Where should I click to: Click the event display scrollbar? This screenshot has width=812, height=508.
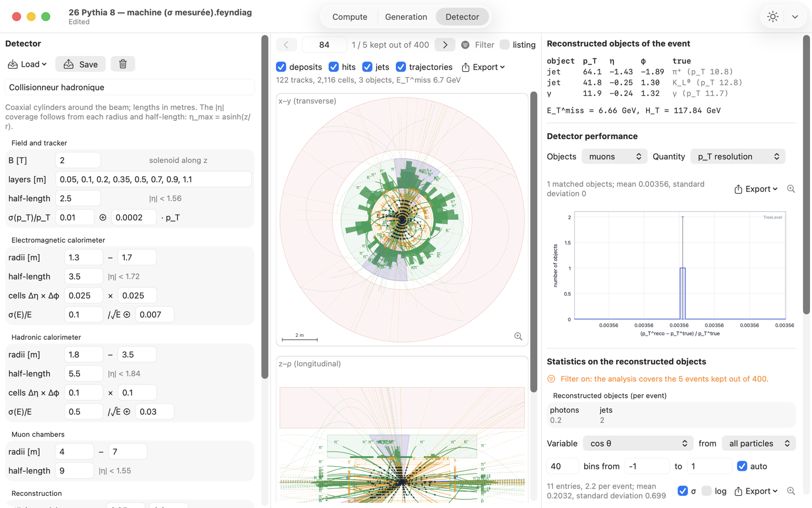[533, 242]
